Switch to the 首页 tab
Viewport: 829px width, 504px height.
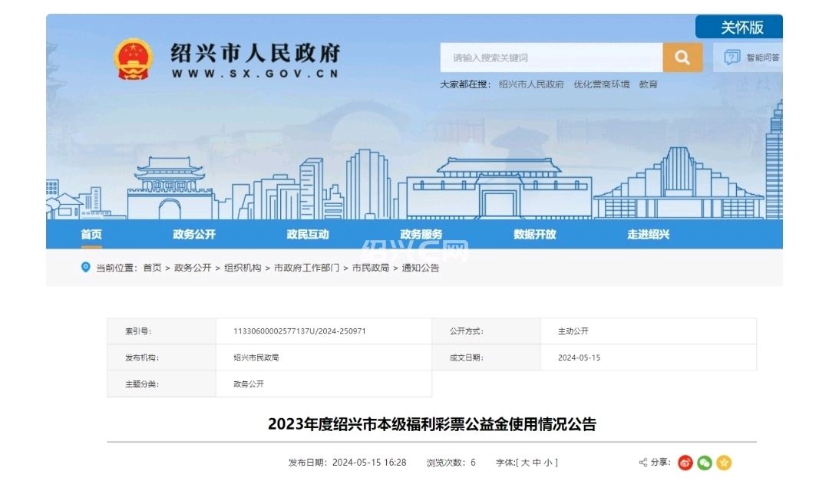tap(94, 235)
